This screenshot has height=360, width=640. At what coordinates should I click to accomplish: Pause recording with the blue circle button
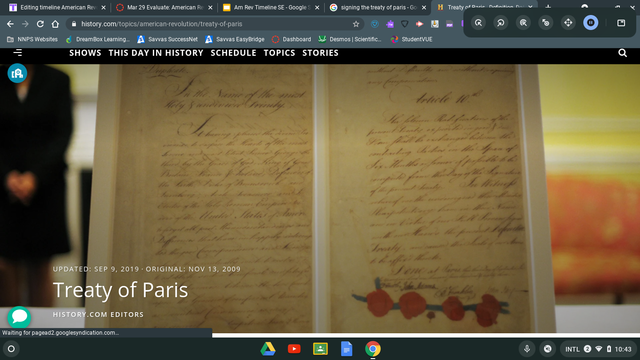pyautogui.click(x=591, y=23)
